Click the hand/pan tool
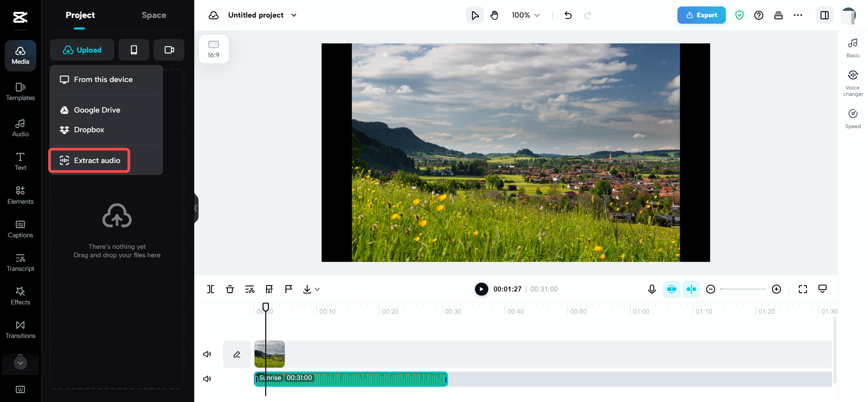The width and height of the screenshot is (868, 402). pyautogui.click(x=494, y=15)
